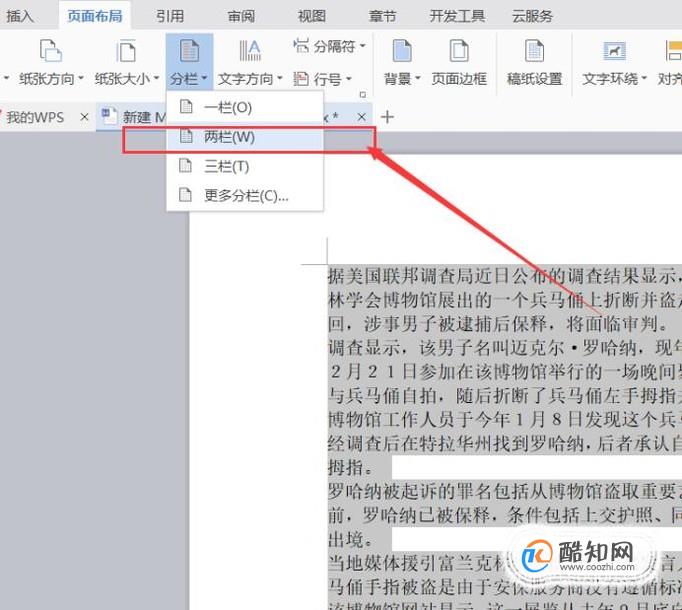Expand the 分栏 dropdown arrow
The height and width of the screenshot is (610, 682).
click(204, 79)
